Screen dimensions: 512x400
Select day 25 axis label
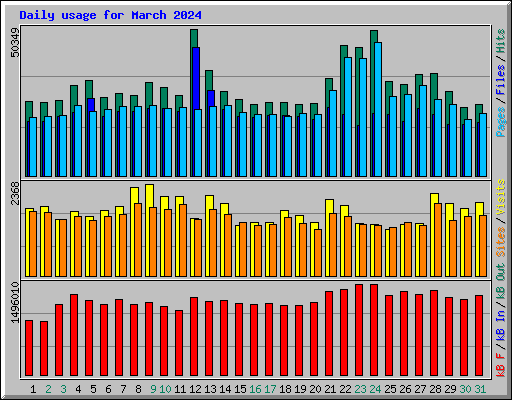click(390, 389)
